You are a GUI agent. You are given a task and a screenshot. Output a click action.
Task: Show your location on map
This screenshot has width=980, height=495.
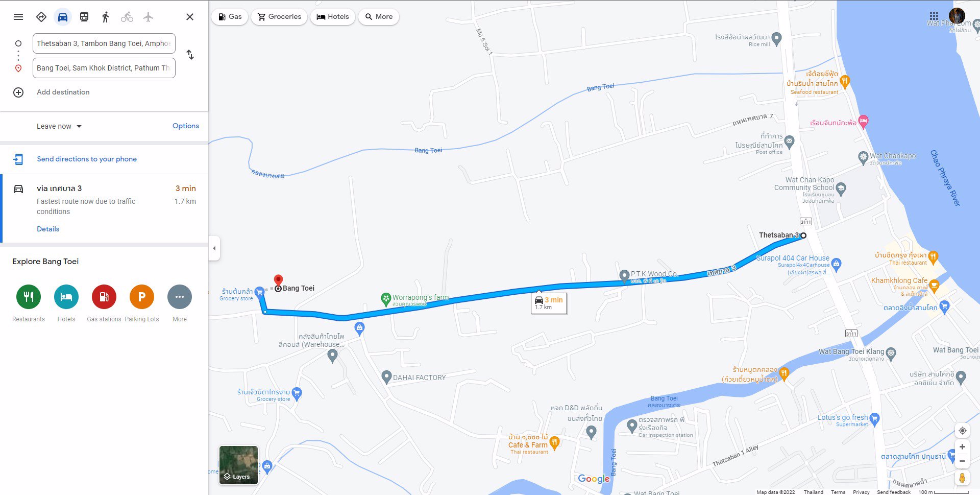pyautogui.click(x=962, y=431)
